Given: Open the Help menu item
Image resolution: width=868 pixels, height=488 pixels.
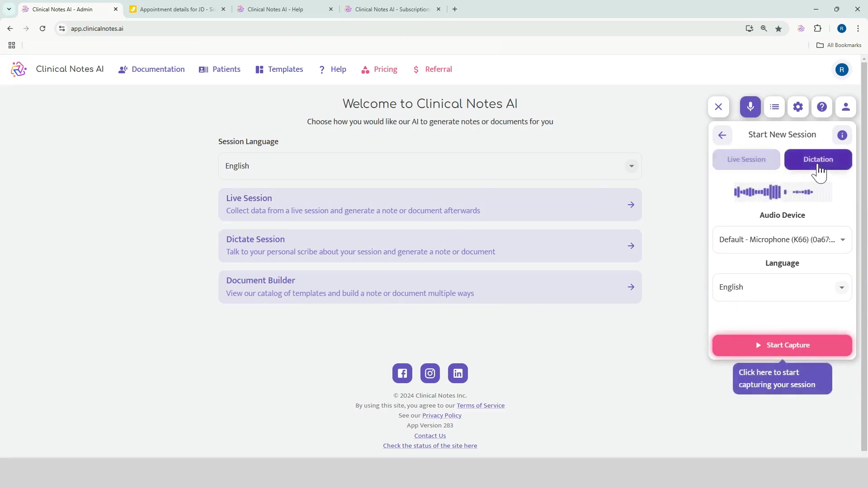Looking at the screenshot, I should (x=332, y=70).
